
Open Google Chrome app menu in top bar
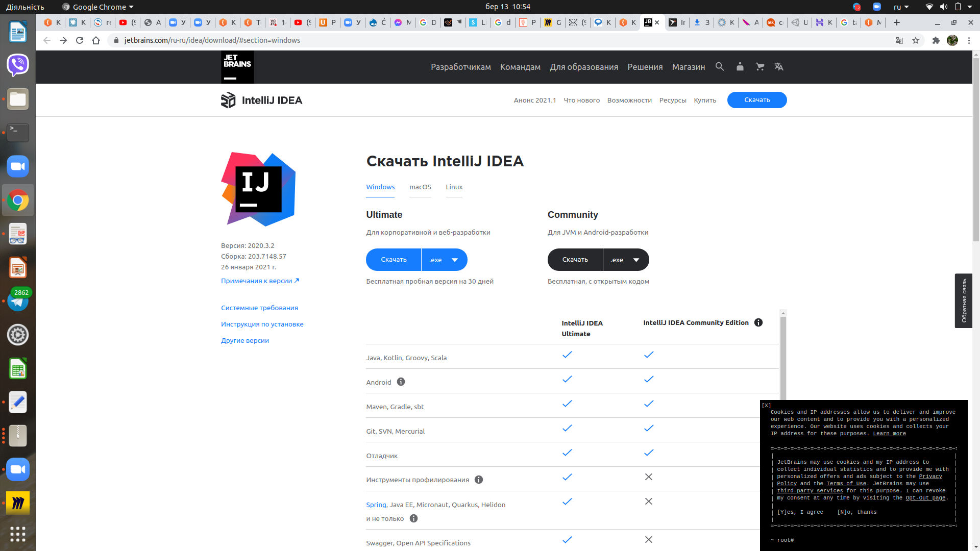[97, 7]
